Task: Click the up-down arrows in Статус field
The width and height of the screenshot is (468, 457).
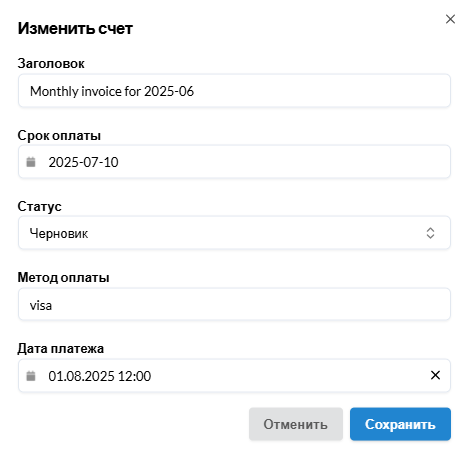Action: coord(430,233)
